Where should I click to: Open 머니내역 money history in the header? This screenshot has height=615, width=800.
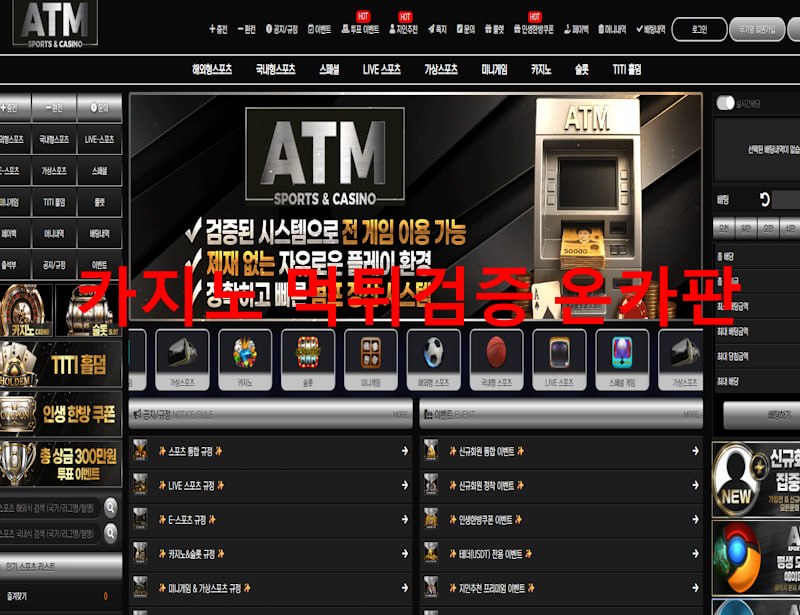[x=612, y=30]
